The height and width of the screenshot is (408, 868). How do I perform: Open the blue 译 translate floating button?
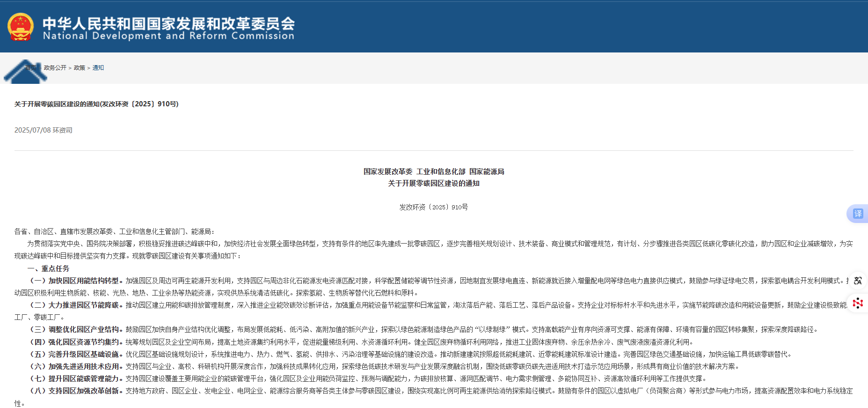pos(858,214)
